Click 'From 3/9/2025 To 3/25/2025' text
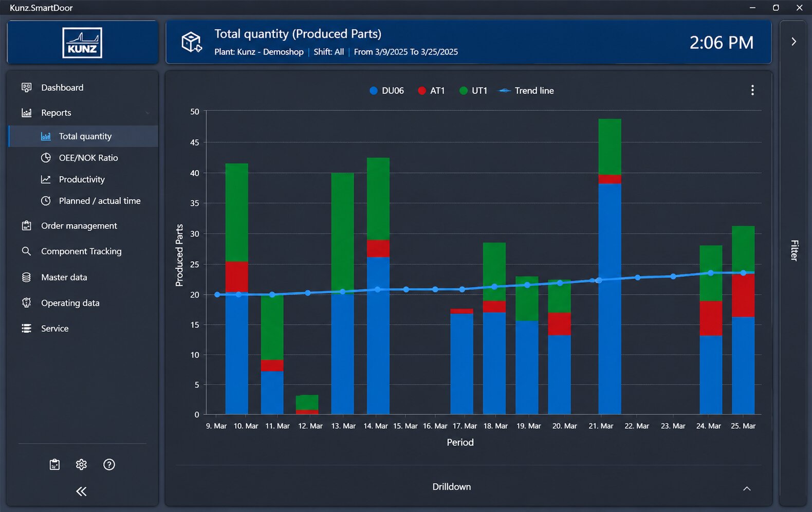This screenshot has height=512, width=812. (406, 52)
